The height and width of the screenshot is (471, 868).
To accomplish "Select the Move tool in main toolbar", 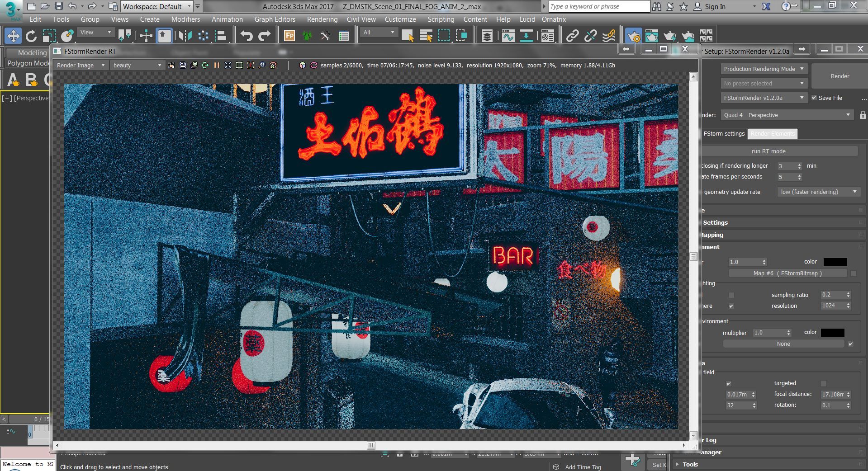I will pos(13,36).
